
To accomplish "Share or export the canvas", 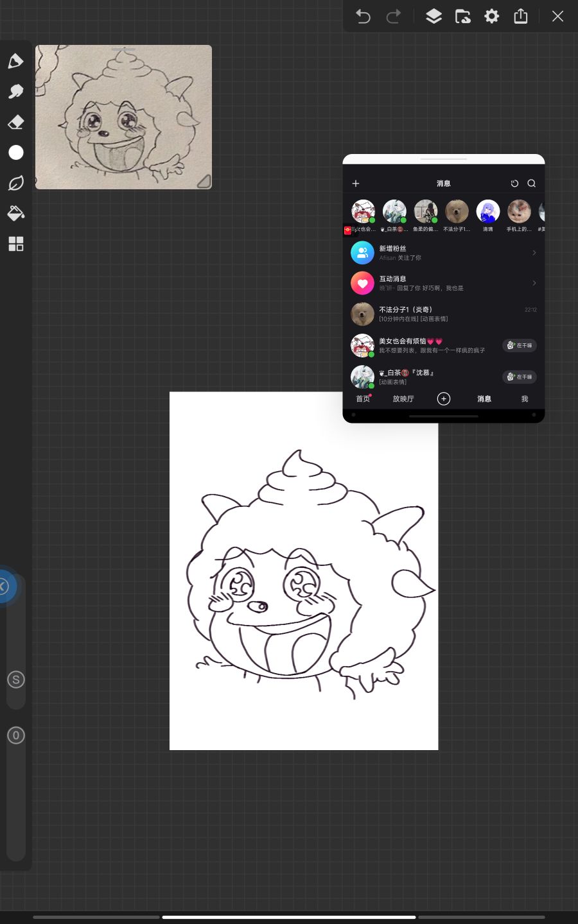I will (521, 16).
